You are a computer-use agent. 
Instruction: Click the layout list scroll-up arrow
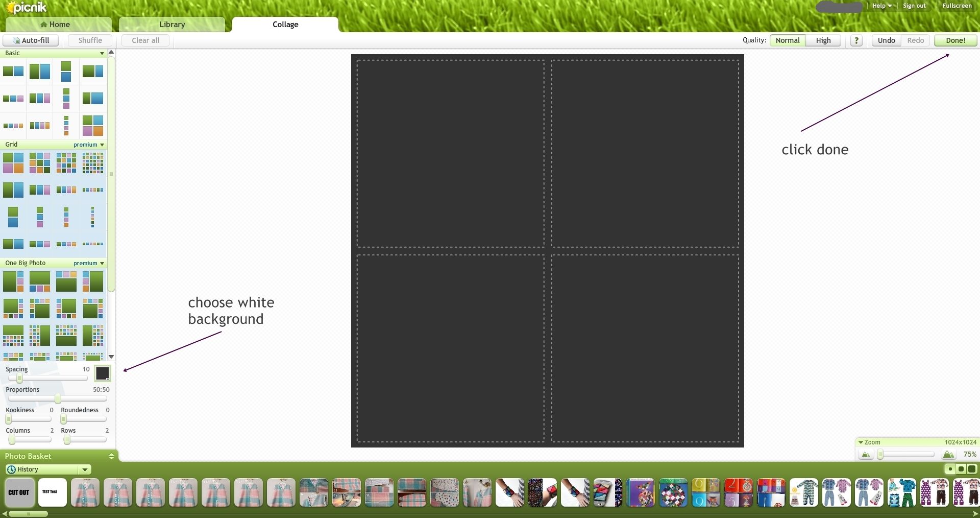[111, 52]
